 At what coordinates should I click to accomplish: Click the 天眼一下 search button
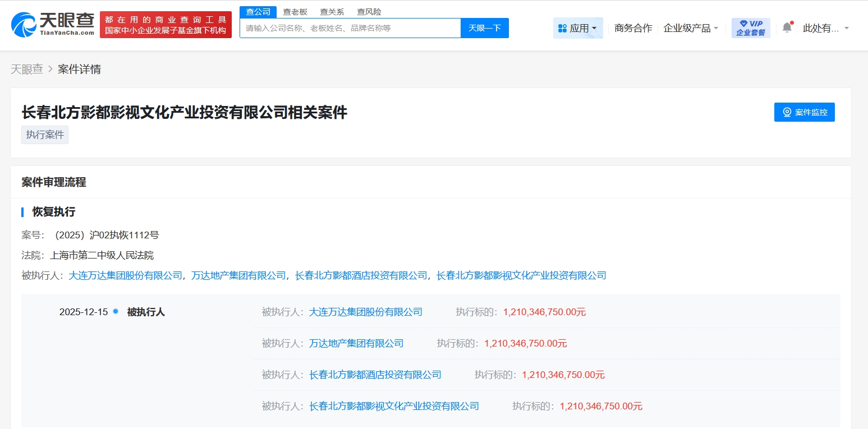(484, 28)
